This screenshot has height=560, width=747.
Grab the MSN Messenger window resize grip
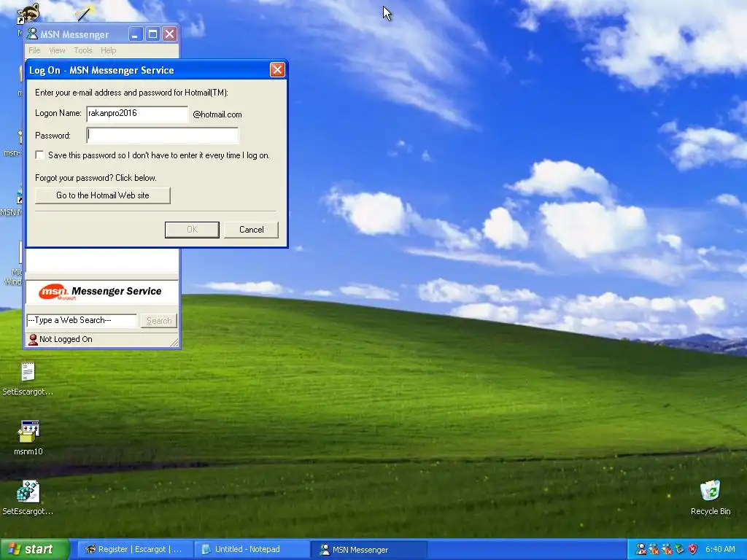174,343
